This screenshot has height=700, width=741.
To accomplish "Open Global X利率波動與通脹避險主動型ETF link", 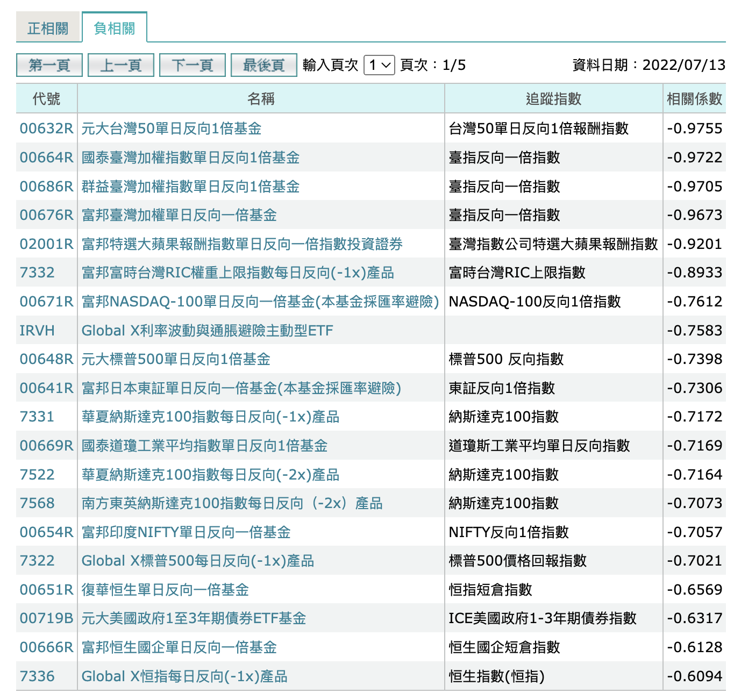I will click(x=207, y=331).
